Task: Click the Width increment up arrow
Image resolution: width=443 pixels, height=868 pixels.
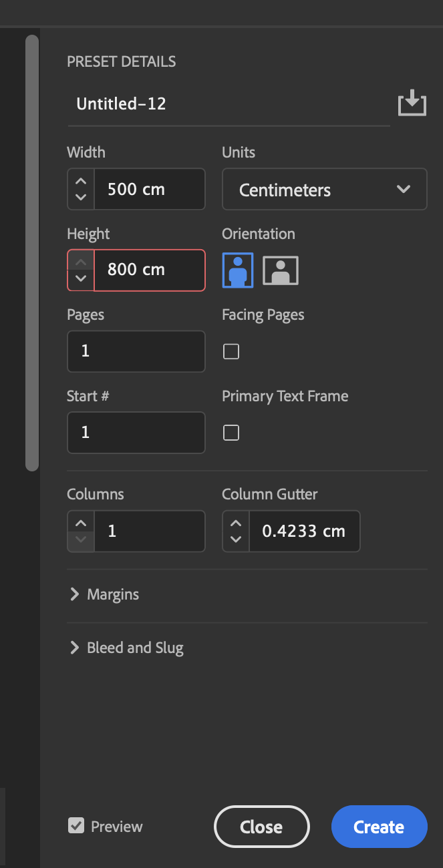Action: tap(80, 180)
